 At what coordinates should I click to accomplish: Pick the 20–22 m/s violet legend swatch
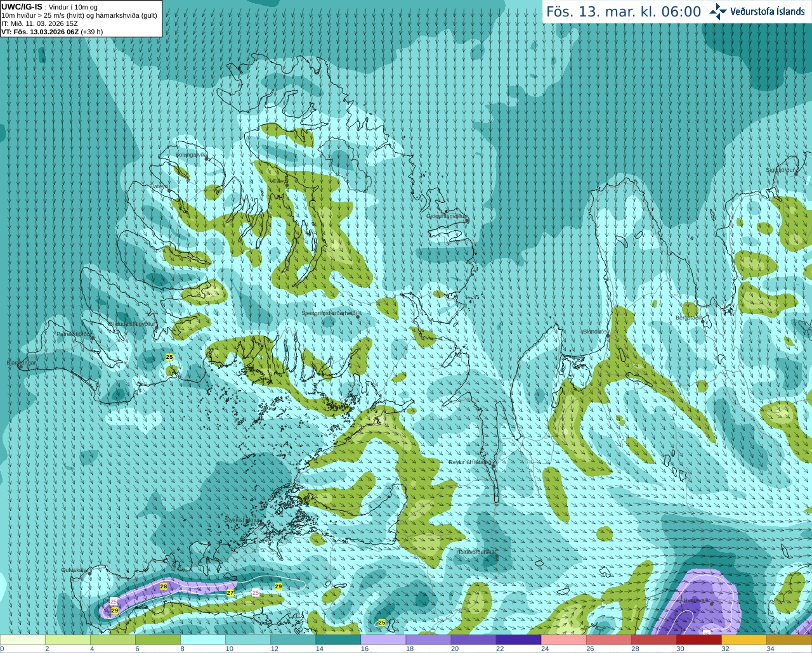tap(473, 640)
